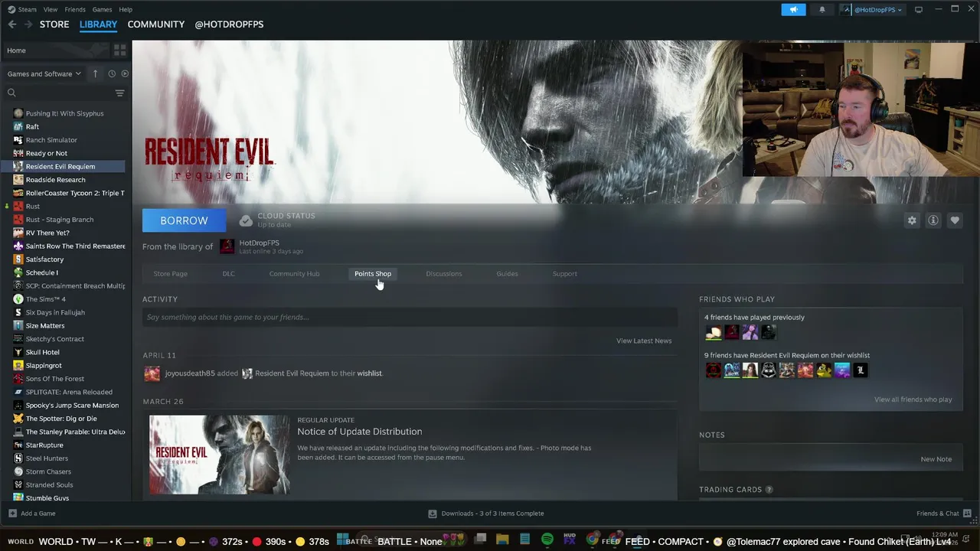Open library advanced filter options icon
Image resolution: width=980 pixels, height=551 pixels.
119,93
